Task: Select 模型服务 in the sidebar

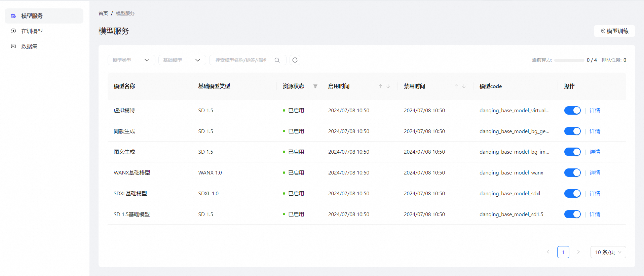Action: [x=44, y=16]
